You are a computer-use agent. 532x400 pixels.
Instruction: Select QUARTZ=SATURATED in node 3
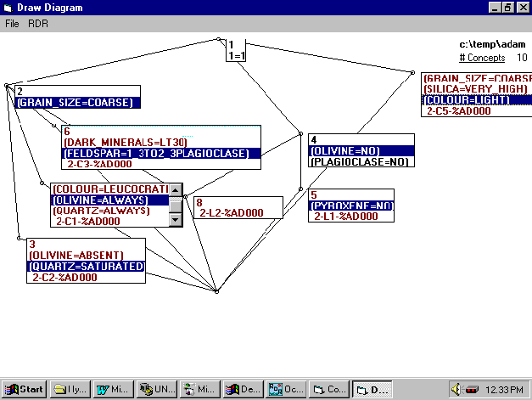85,266
